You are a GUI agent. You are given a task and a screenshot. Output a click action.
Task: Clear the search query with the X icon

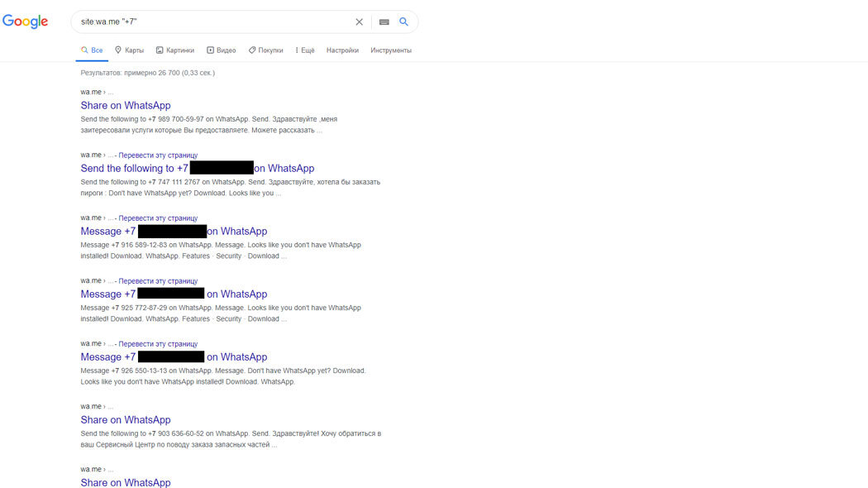pyautogui.click(x=360, y=22)
